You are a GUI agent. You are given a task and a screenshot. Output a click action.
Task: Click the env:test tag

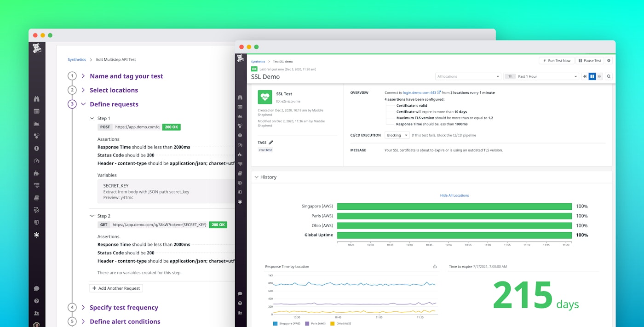point(265,149)
